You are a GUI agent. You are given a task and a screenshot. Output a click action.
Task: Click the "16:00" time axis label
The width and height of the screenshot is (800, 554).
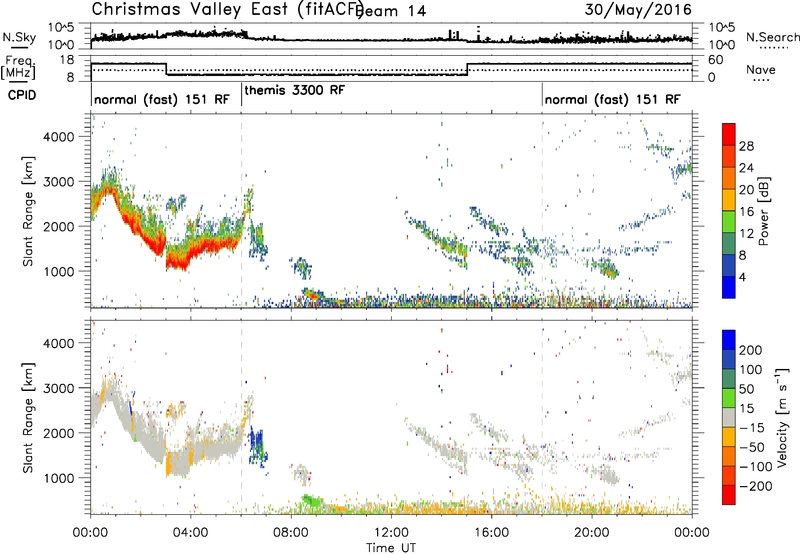491,533
